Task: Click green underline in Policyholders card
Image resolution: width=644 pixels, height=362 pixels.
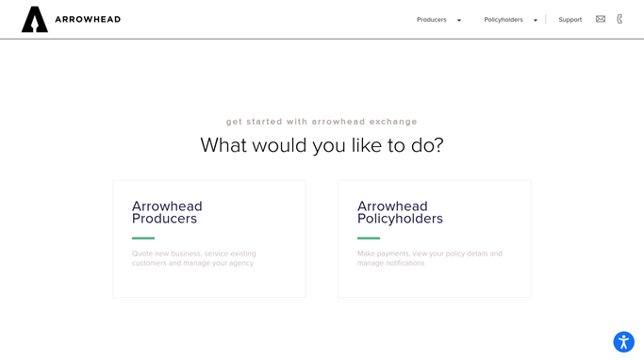Action: pos(369,239)
